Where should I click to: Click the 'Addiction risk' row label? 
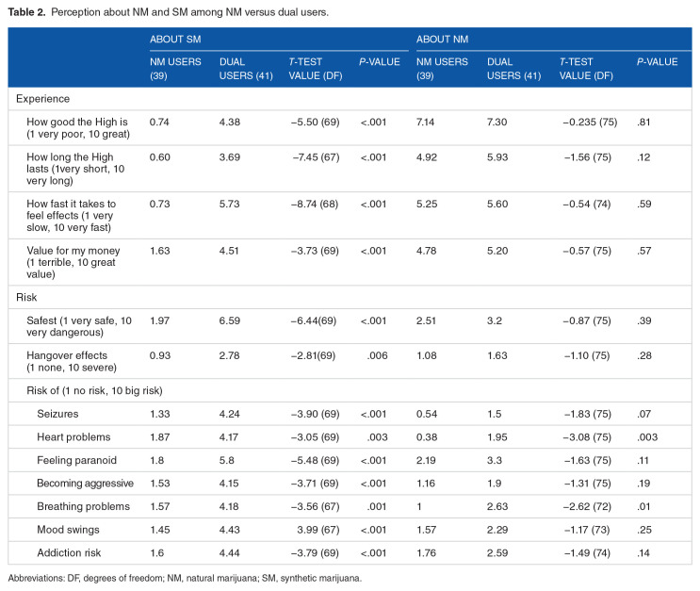(x=69, y=554)
